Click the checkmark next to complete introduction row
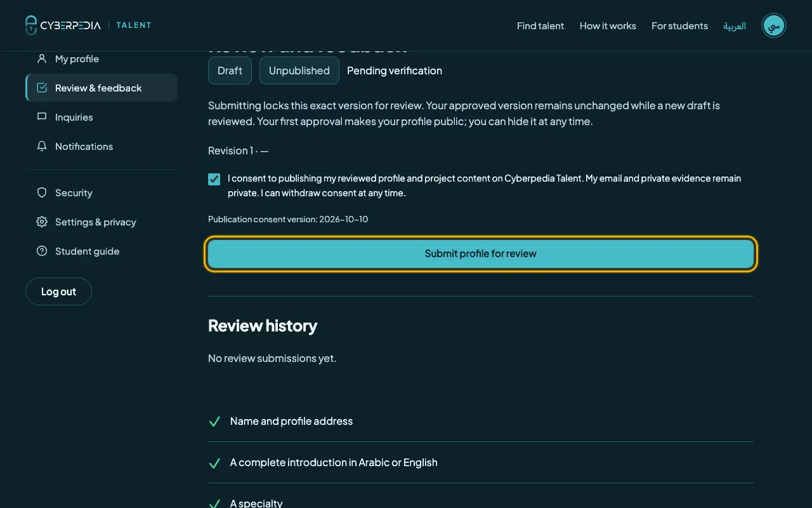 click(214, 463)
